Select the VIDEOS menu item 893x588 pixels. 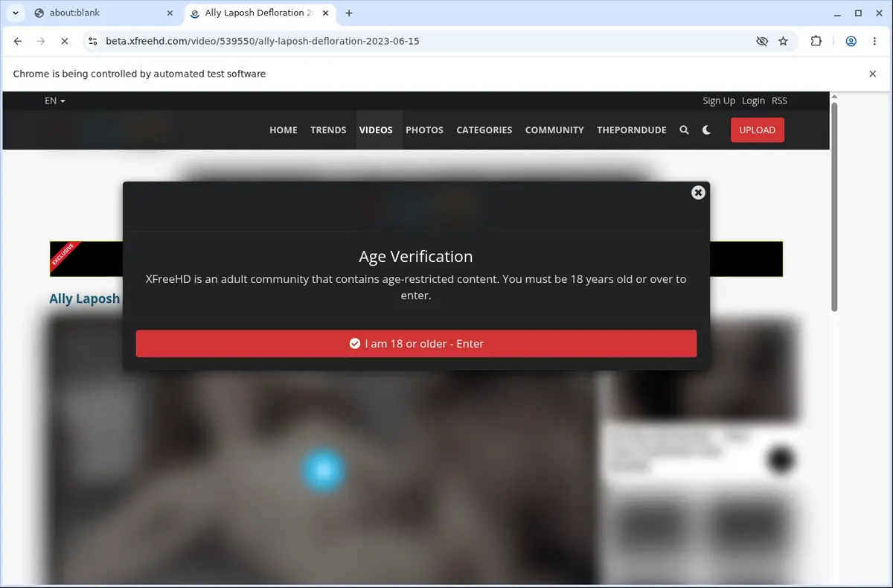376,130
